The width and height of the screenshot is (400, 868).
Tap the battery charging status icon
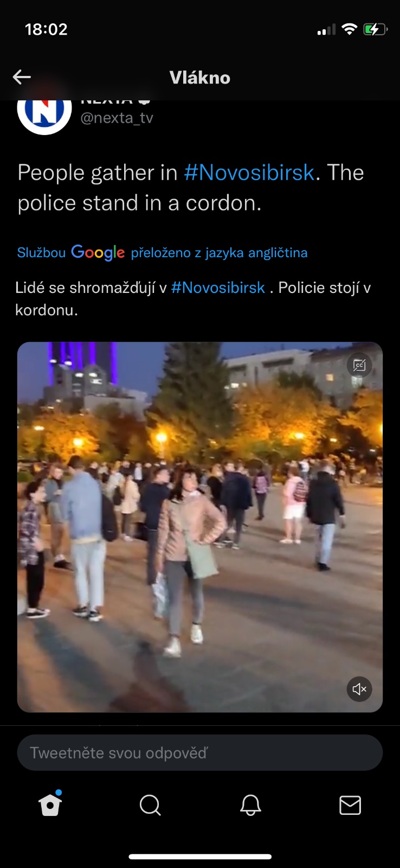pos(375,29)
